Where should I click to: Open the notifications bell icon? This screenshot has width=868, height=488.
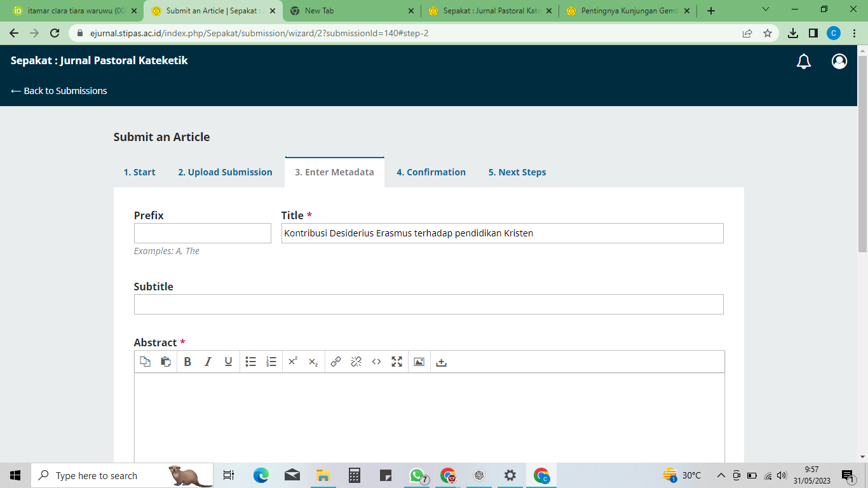coord(804,61)
